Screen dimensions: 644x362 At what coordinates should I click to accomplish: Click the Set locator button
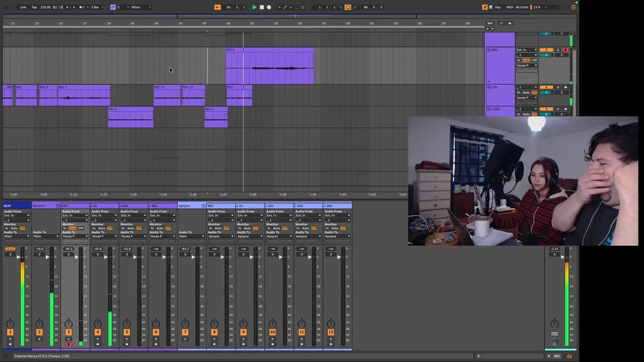[490, 23]
